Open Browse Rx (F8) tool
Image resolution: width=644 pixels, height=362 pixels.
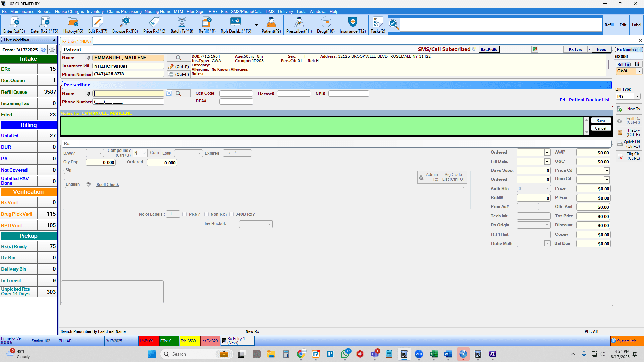click(x=125, y=25)
